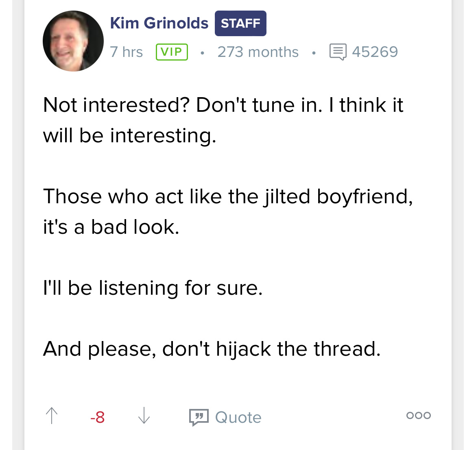
Task: Click the dark STAFF badge
Action: click(240, 23)
